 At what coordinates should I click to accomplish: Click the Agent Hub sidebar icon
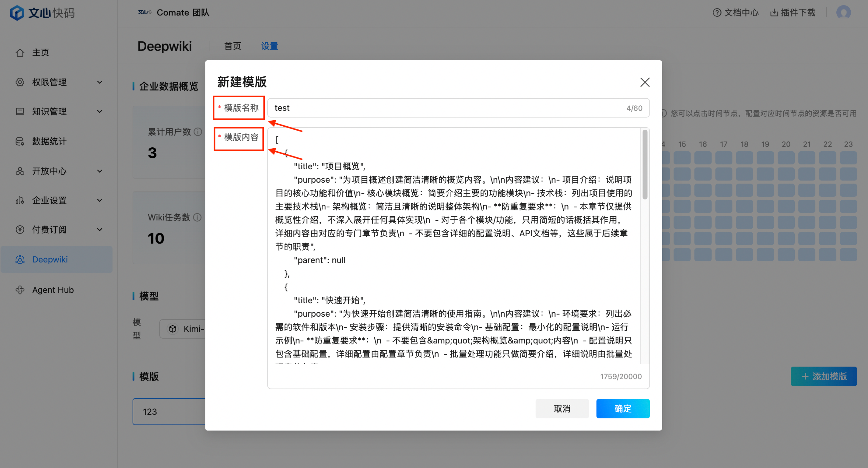click(20, 290)
